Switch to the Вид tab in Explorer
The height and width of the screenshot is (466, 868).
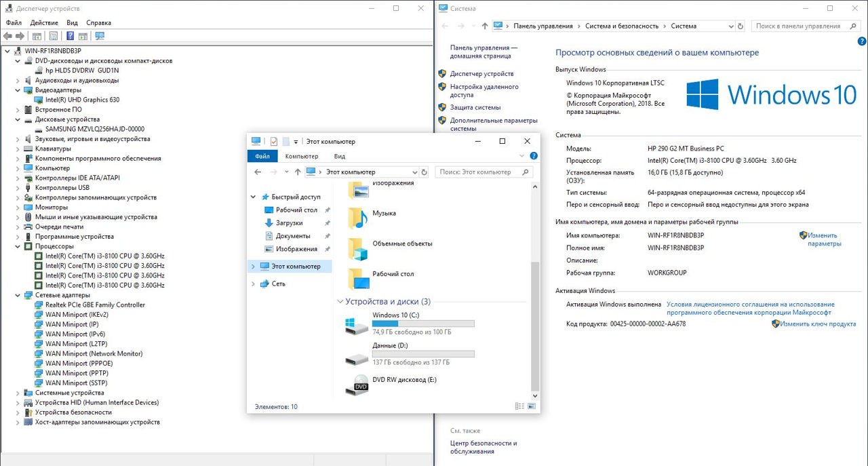tap(339, 156)
